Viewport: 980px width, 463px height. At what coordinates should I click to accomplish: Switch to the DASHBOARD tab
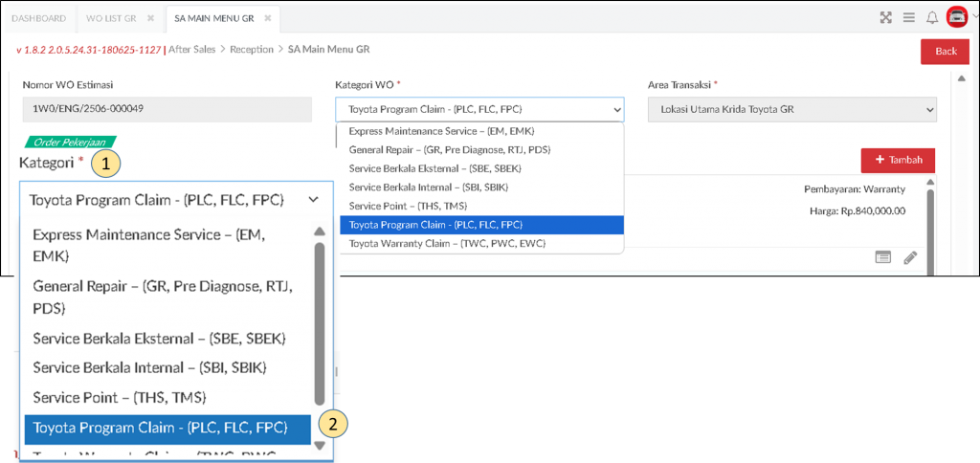coord(38,18)
